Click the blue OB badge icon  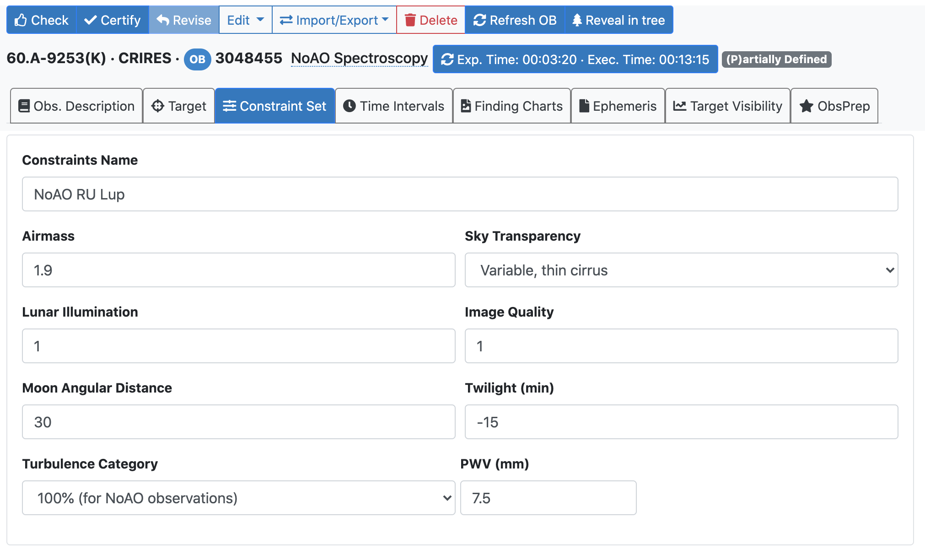pyautogui.click(x=197, y=59)
